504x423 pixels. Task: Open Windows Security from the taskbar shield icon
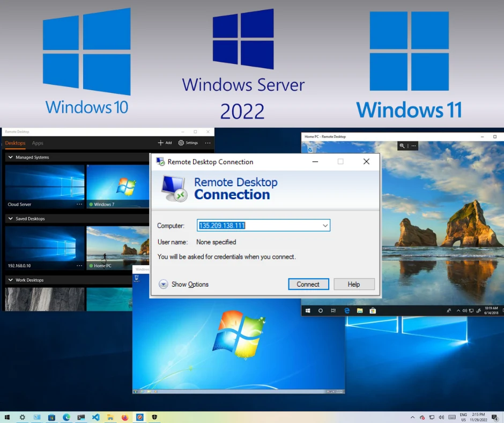click(x=154, y=417)
